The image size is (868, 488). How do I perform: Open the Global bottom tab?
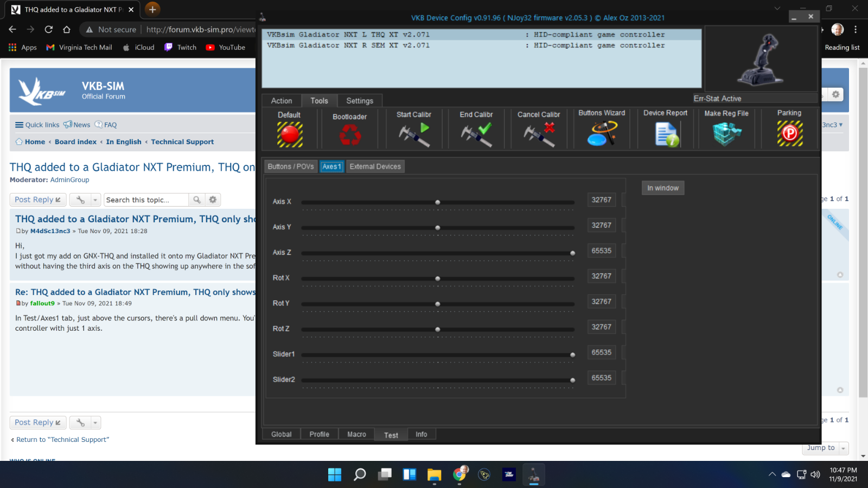282,434
